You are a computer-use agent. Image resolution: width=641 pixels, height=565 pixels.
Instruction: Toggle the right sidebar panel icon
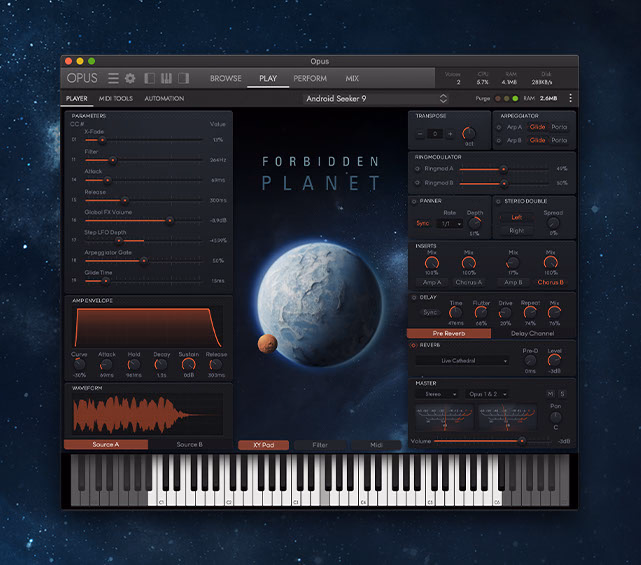coord(184,78)
